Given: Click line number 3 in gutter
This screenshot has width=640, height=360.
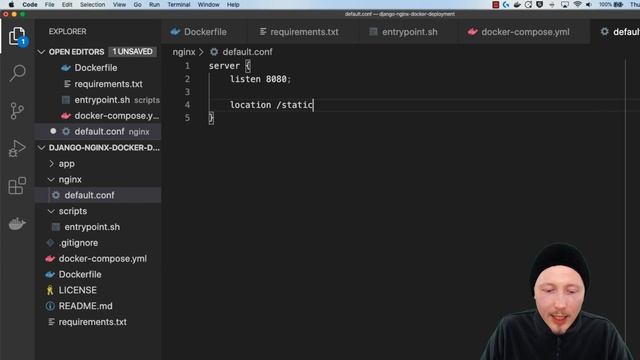Looking at the screenshot, I should 187,92.
